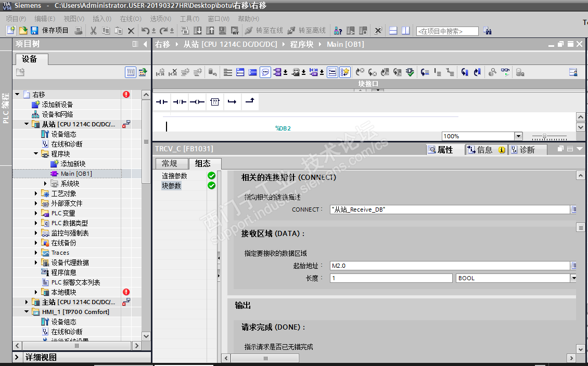Click the Start runtime RT icon
This screenshot has width=588, height=366.
point(235,30)
